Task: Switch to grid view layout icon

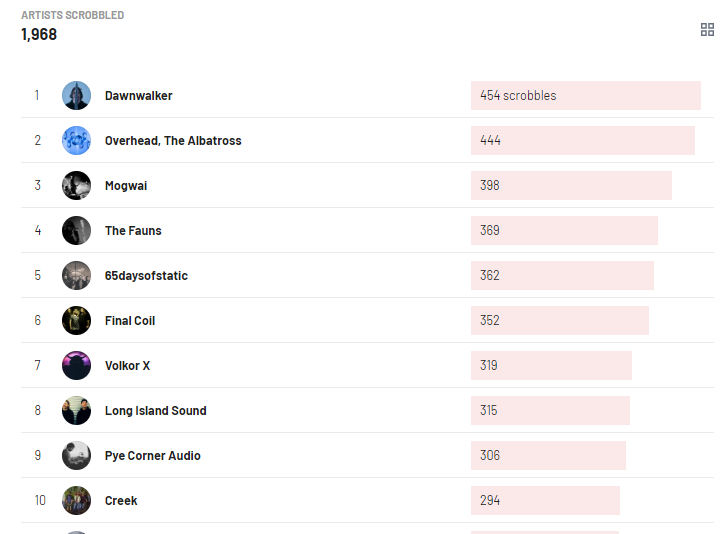Action: [707, 30]
